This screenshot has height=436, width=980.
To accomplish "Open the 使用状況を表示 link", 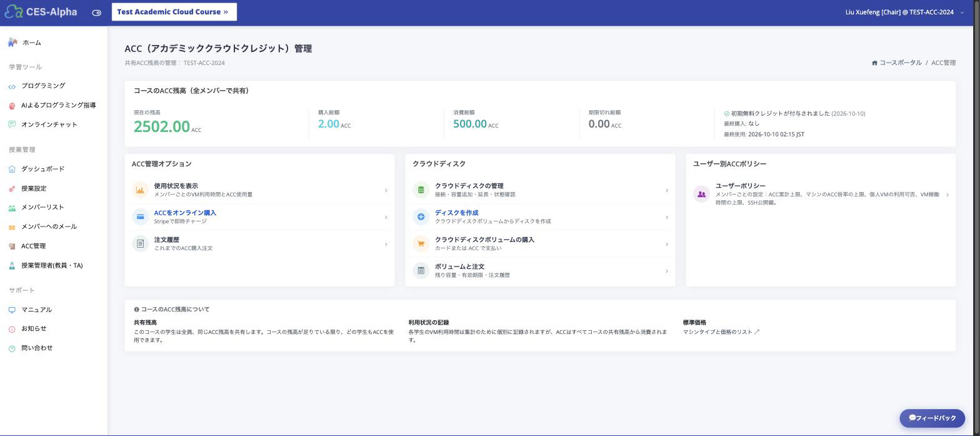I will (x=176, y=186).
